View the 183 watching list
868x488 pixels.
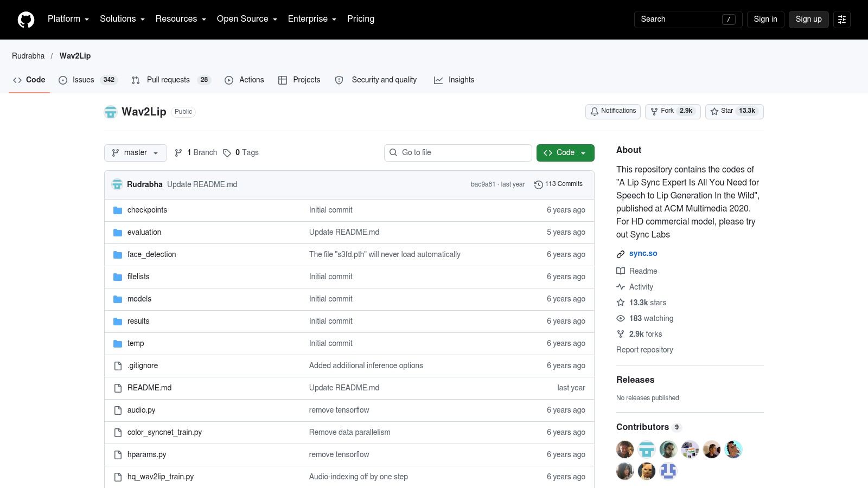point(645,318)
